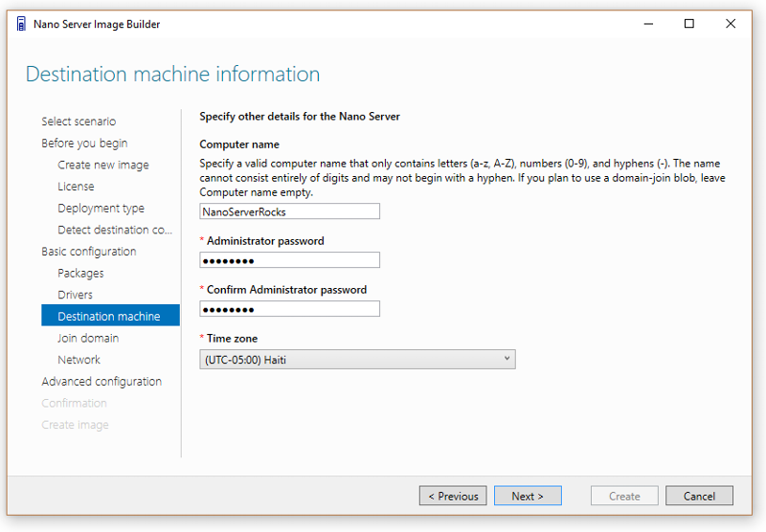Screen dimensions: 766x532
Task: Open the Network configuration step
Action: click(79, 360)
